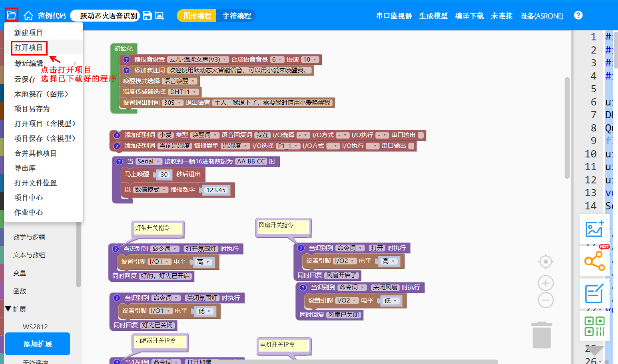The height and width of the screenshot is (364, 618).
Task: Zoom out with the minus icon
Action: coord(545,300)
